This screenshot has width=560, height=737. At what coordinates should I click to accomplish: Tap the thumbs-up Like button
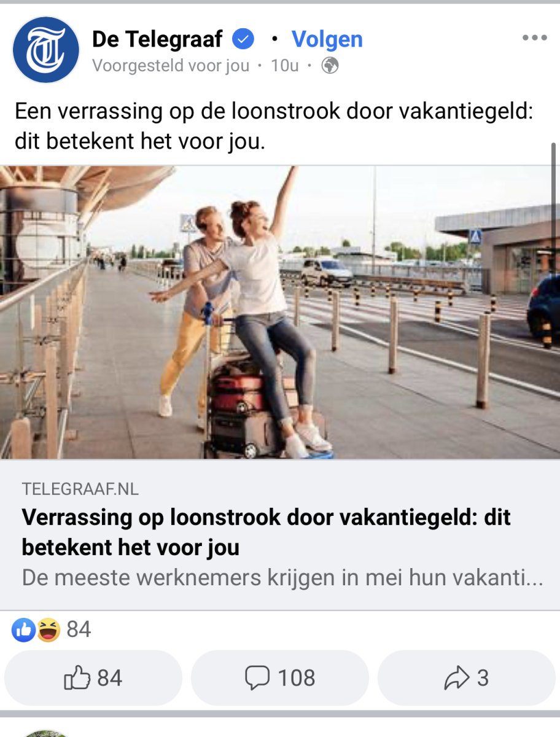[x=93, y=678]
